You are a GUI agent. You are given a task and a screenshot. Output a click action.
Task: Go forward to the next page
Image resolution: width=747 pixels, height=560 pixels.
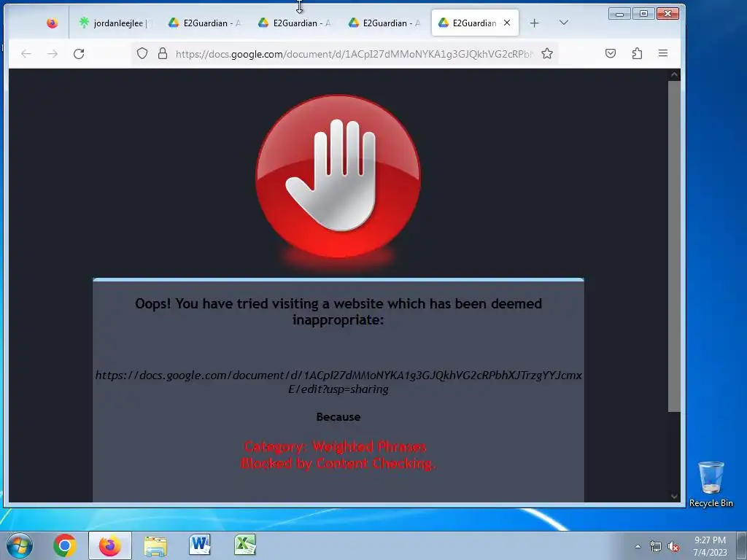point(53,54)
